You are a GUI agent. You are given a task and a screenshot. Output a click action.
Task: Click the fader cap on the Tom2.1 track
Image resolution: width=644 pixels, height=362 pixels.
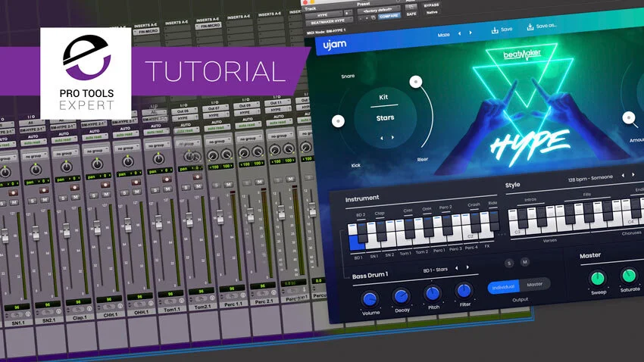189,220
